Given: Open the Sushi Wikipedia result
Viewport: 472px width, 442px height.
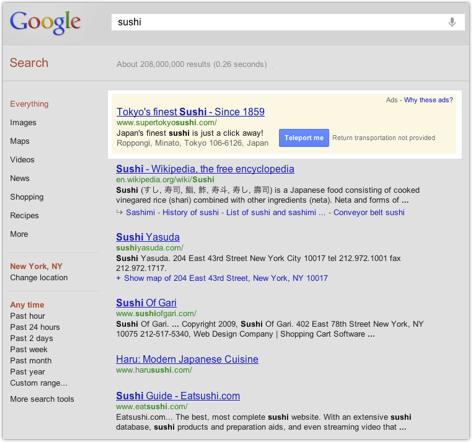Looking at the screenshot, I should 205,169.
